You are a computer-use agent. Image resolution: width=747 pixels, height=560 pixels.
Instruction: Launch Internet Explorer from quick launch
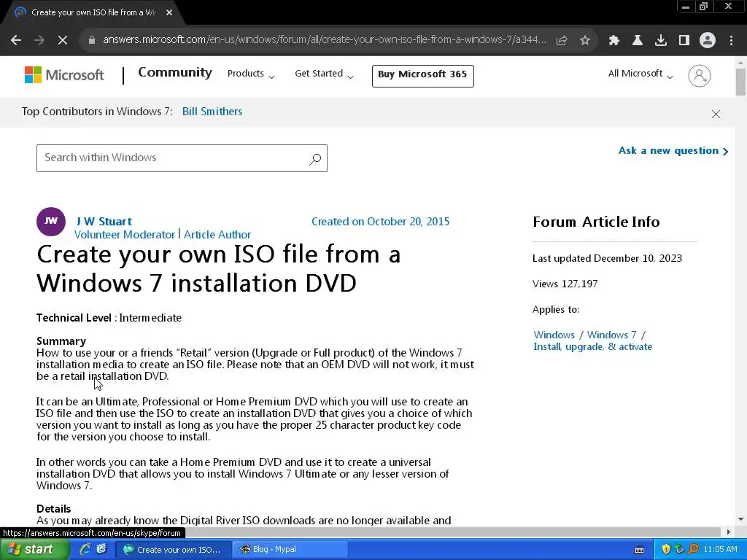point(86,549)
